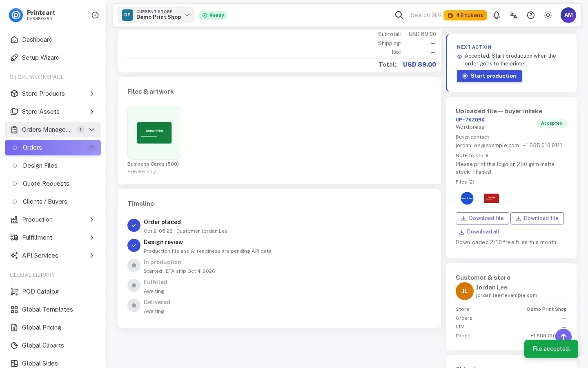Collapse the sidebar with the circle-dot icon

95,15
